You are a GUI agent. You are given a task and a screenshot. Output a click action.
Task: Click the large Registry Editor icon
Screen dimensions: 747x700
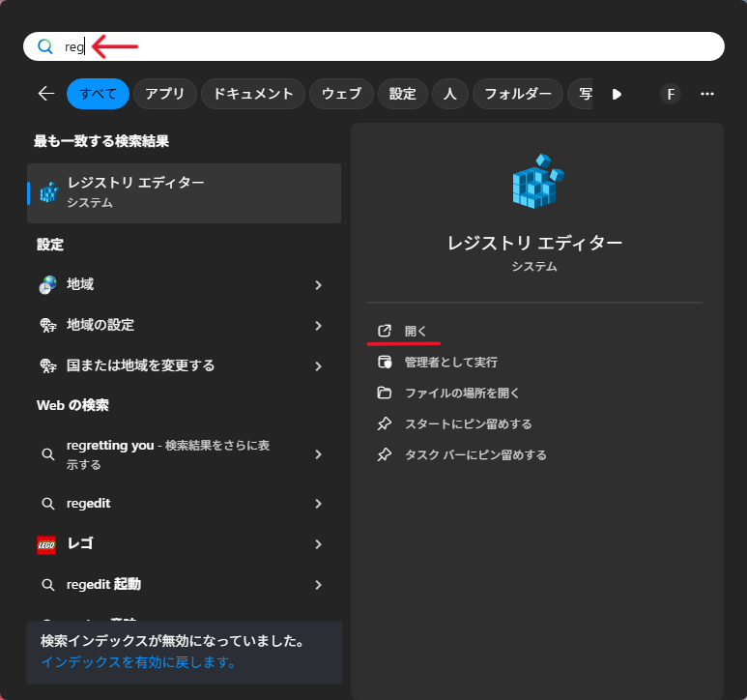[x=536, y=182]
